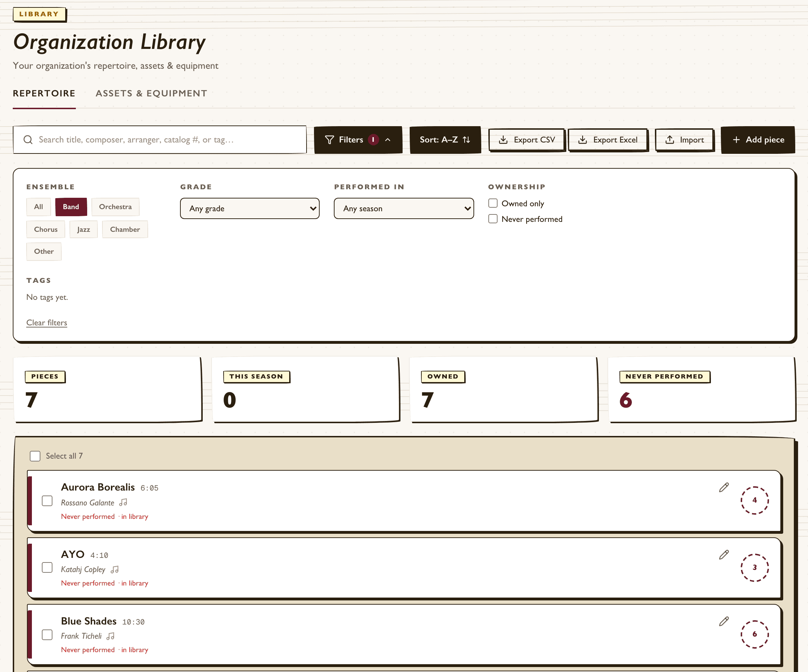Viewport: 808px width, 672px height.
Task: Select the Aurora Borealis row checkbox
Action: point(47,501)
